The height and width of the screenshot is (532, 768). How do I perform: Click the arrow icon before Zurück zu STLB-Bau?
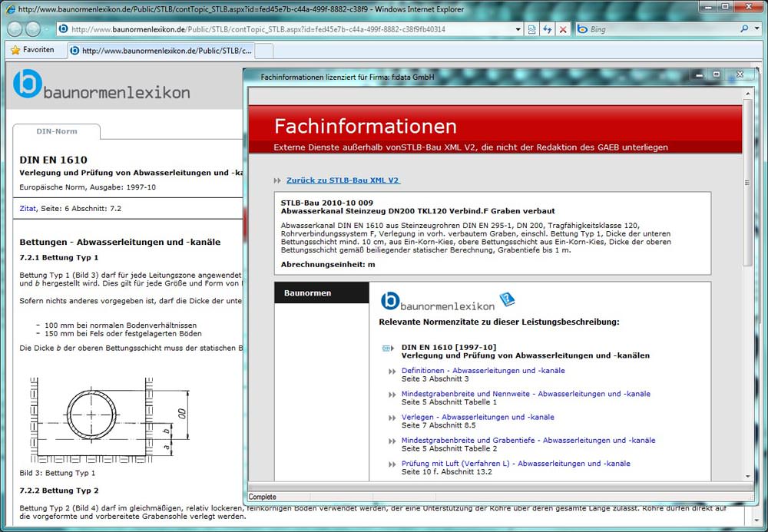(x=278, y=180)
